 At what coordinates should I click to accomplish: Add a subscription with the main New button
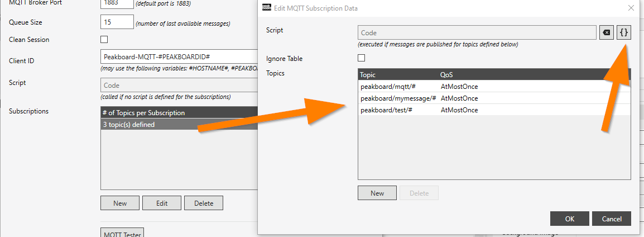pyautogui.click(x=120, y=203)
